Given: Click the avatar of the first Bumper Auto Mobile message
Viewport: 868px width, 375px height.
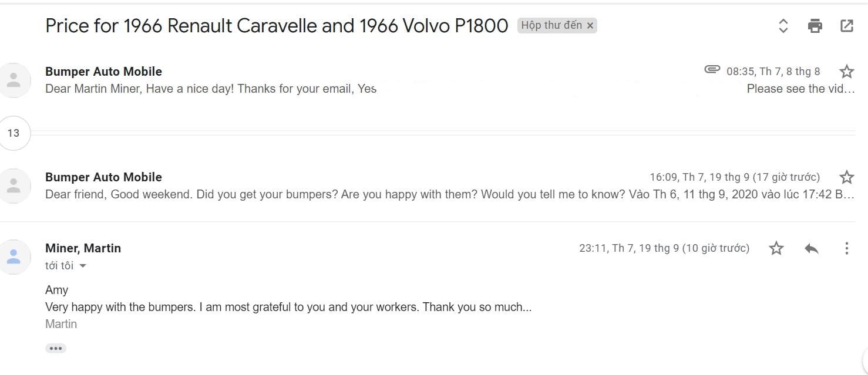Looking at the screenshot, I should click(x=14, y=80).
